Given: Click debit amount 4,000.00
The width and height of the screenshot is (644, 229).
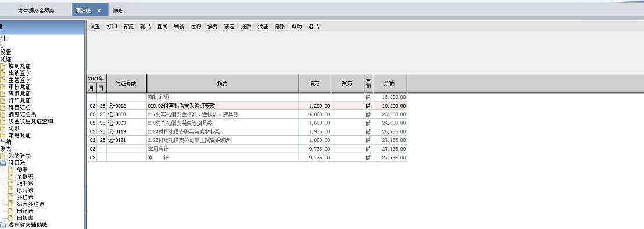Looking at the screenshot, I should point(319,114).
